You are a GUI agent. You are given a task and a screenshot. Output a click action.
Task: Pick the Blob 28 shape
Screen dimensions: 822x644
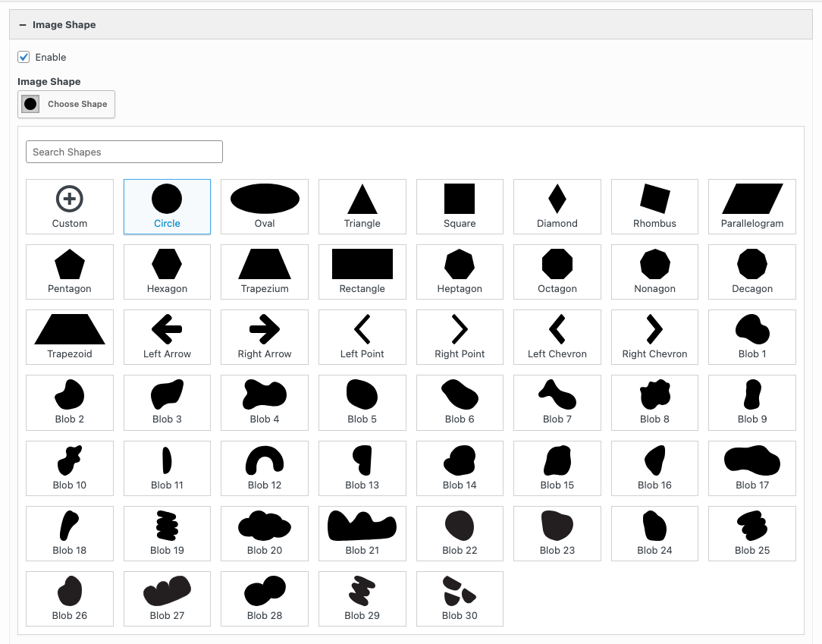(265, 599)
